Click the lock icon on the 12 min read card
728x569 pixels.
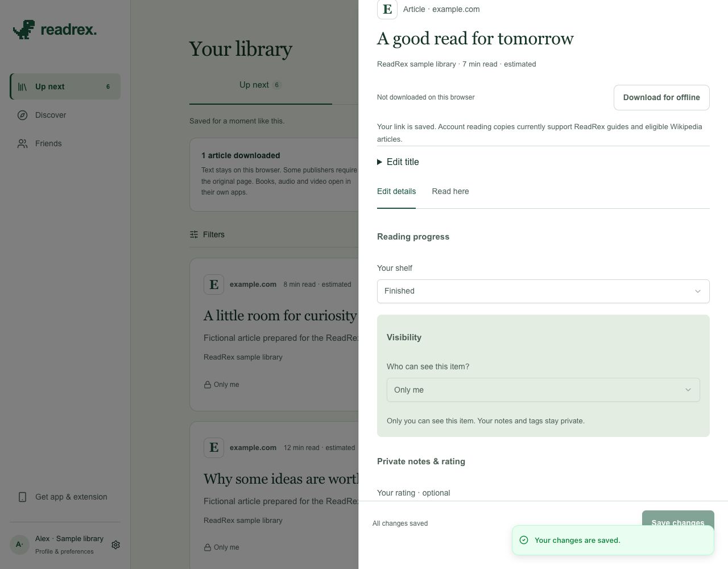(208, 547)
